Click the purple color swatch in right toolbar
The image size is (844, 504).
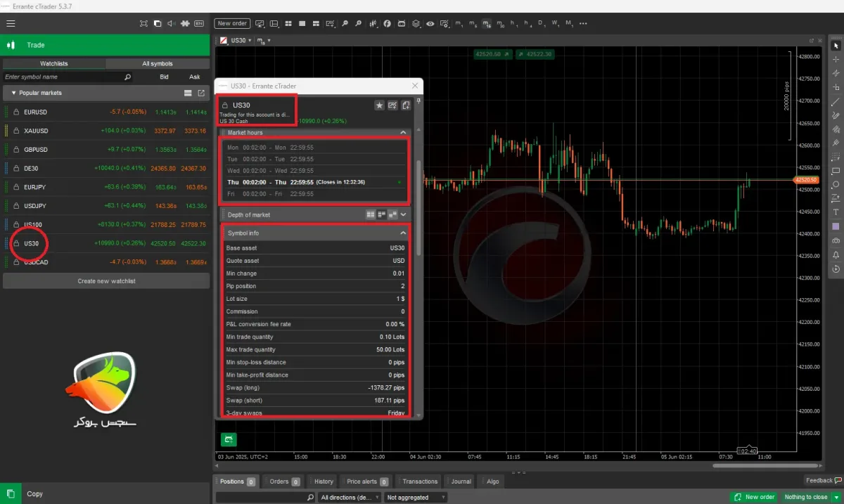836,226
